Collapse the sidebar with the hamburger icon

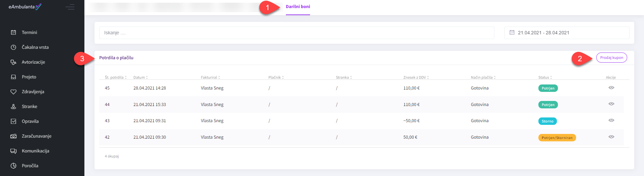coord(70,7)
